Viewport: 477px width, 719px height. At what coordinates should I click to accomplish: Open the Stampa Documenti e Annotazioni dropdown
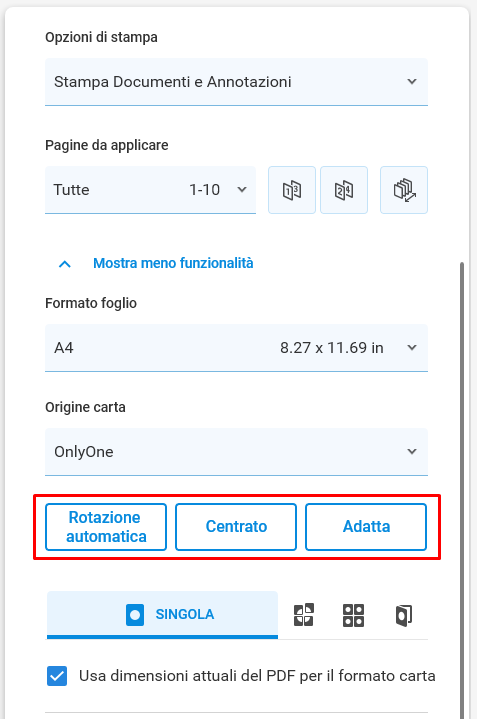236,82
